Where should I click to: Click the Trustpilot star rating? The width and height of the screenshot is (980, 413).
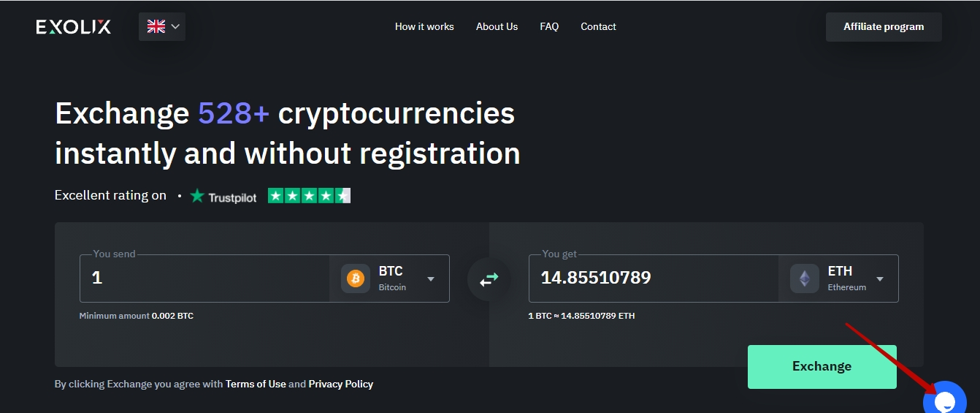coord(309,196)
